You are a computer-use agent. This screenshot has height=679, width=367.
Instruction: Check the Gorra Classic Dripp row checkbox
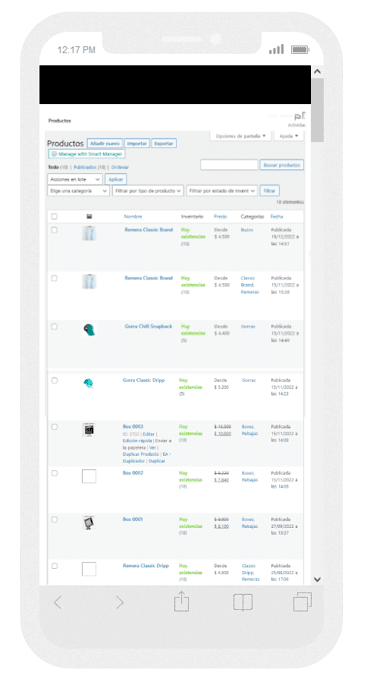[x=54, y=380]
